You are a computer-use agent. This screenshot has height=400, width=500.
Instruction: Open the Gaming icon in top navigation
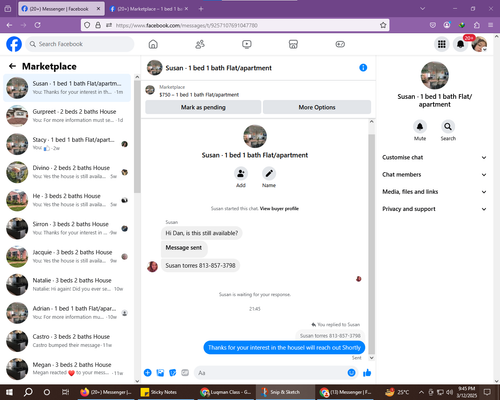[340, 44]
